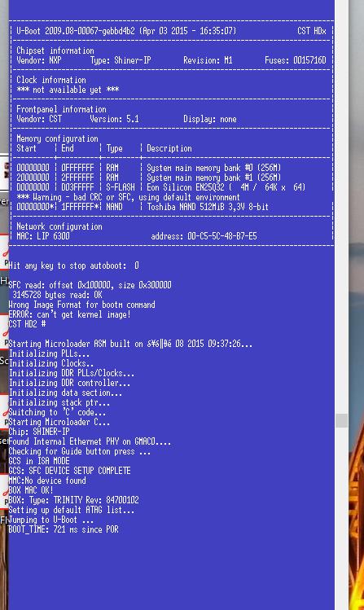The image size is (364, 610).
Task: Click the 'NAND' type cell
Action: coord(114,207)
